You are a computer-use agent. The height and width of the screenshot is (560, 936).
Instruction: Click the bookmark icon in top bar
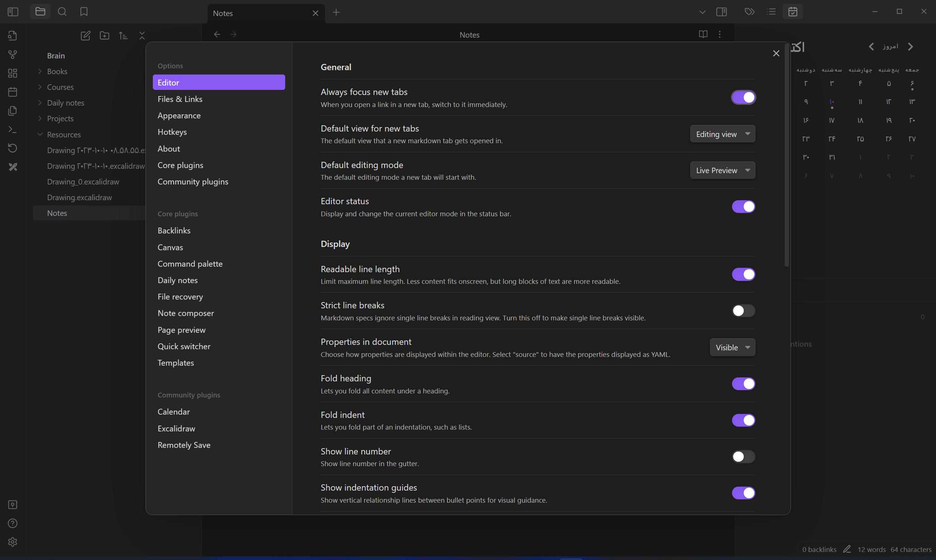(84, 12)
